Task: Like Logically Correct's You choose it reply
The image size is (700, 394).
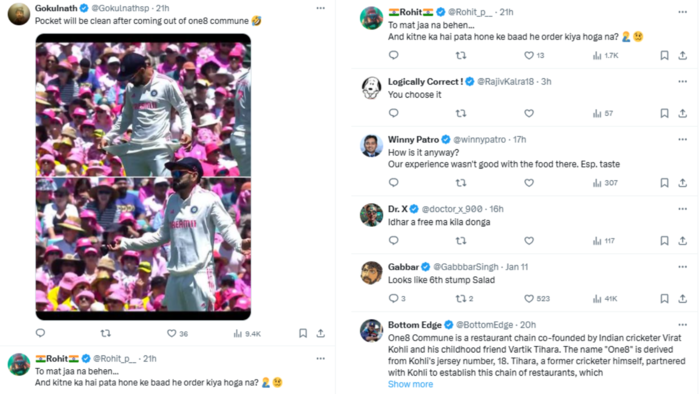Action: pos(529,113)
